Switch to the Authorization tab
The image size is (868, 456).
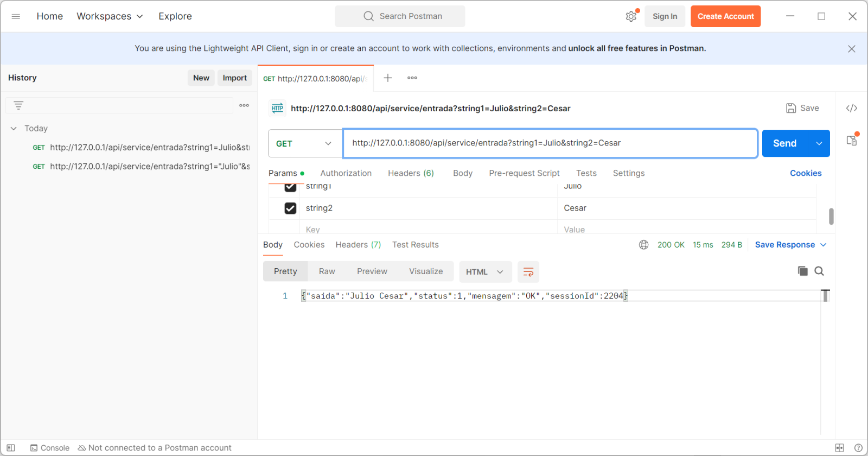tap(346, 173)
